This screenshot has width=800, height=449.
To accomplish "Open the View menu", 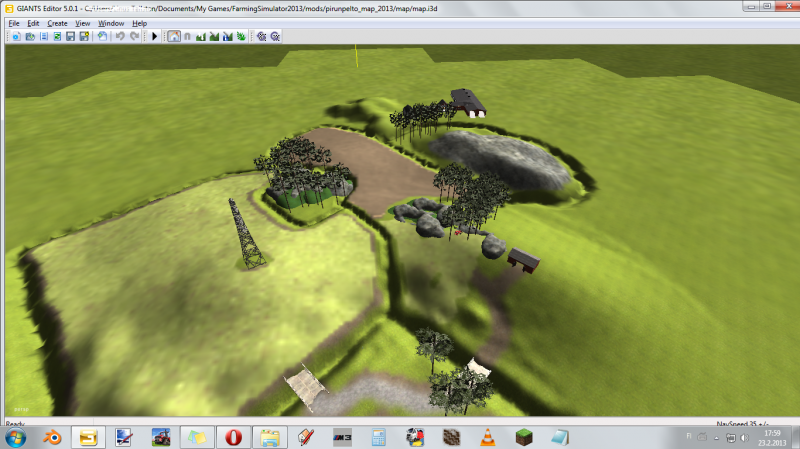I will coord(83,23).
